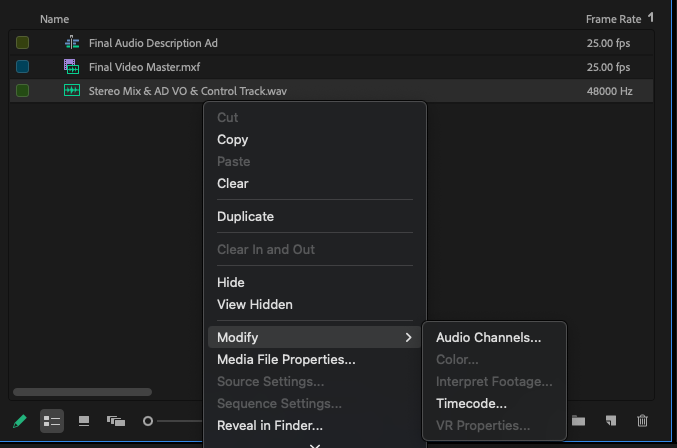Click the audio waveform icon of Stereo Mix wav

[72, 91]
